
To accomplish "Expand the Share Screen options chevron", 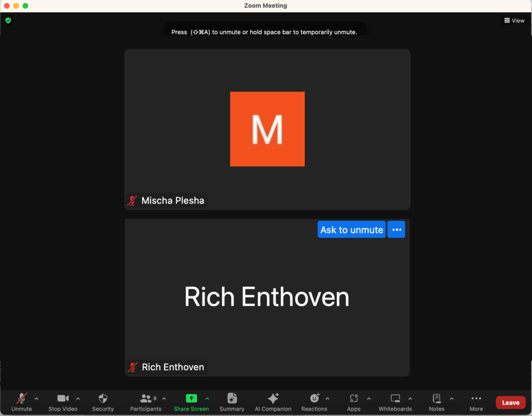I will pos(208,398).
